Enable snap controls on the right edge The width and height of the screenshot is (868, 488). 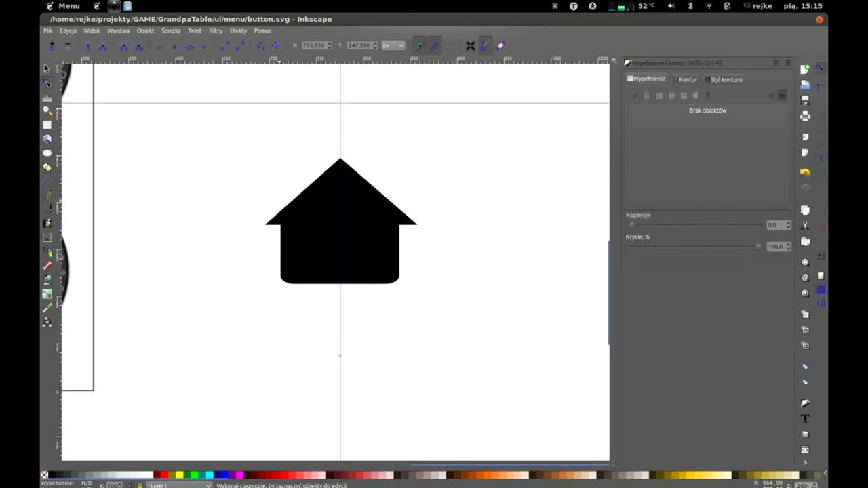point(821,68)
